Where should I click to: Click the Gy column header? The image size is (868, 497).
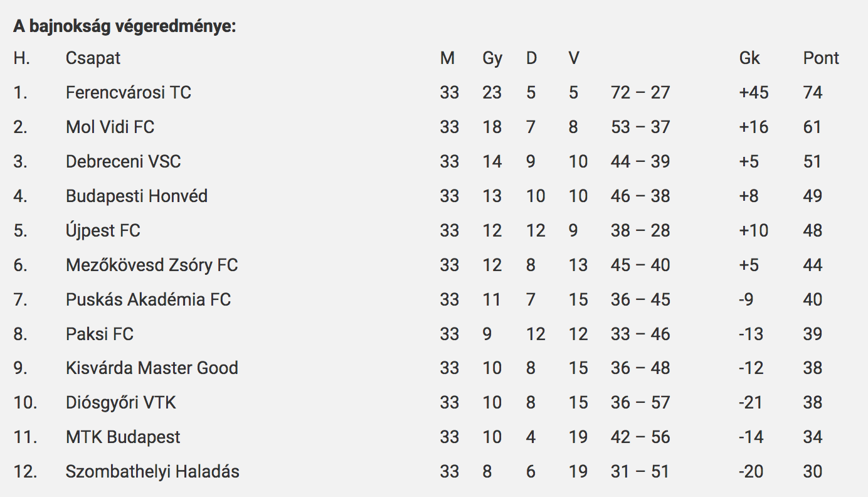492,59
